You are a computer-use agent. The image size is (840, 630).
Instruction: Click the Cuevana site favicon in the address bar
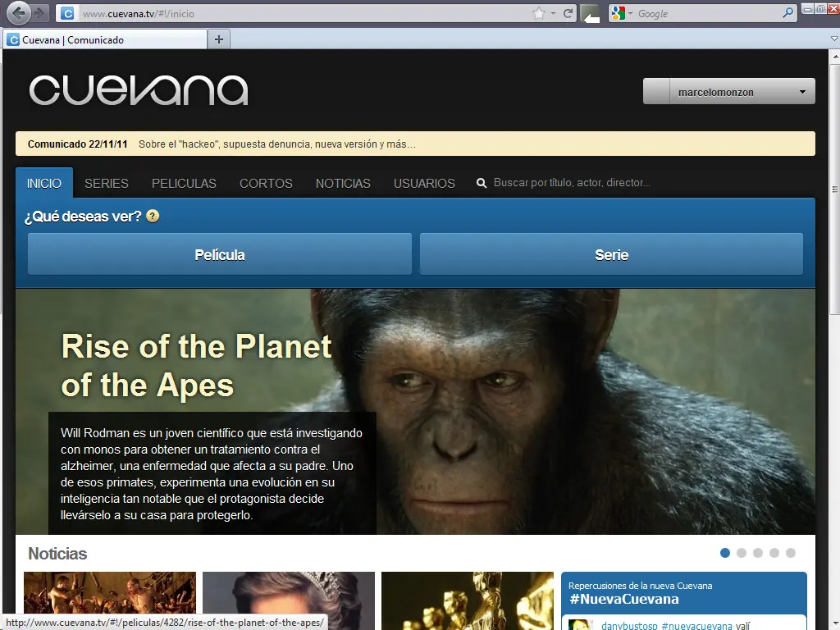[67, 13]
